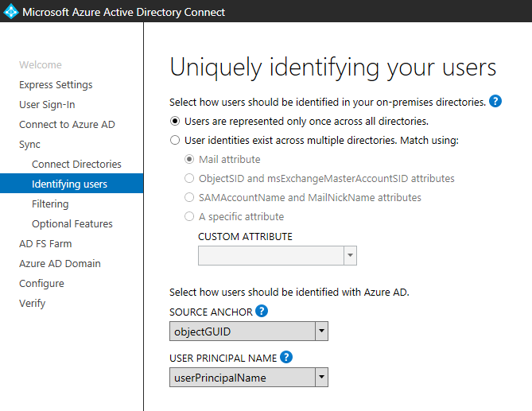
Task: Open the Optional Features step
Action: (72, 224)
